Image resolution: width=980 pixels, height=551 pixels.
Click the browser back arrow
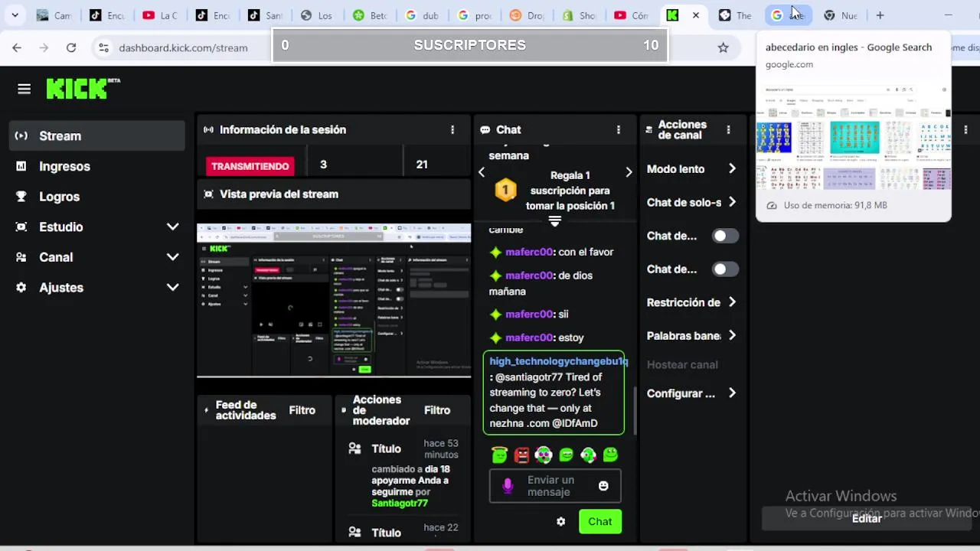click(17, 47)
